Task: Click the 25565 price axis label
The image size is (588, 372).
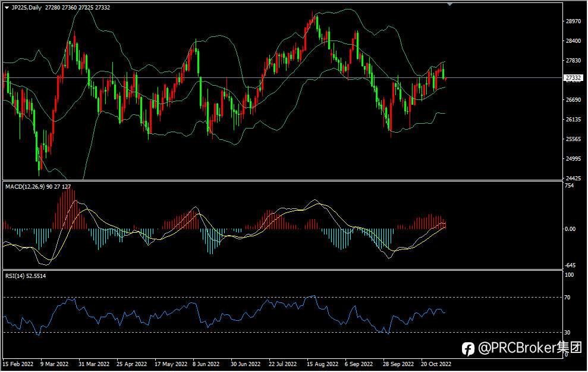Action: 573,139
